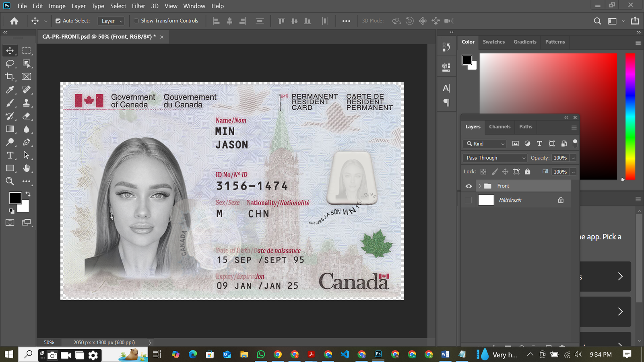Toggle layer filtering on/off switch
This screenshot has width=644, height=362.
575,142
